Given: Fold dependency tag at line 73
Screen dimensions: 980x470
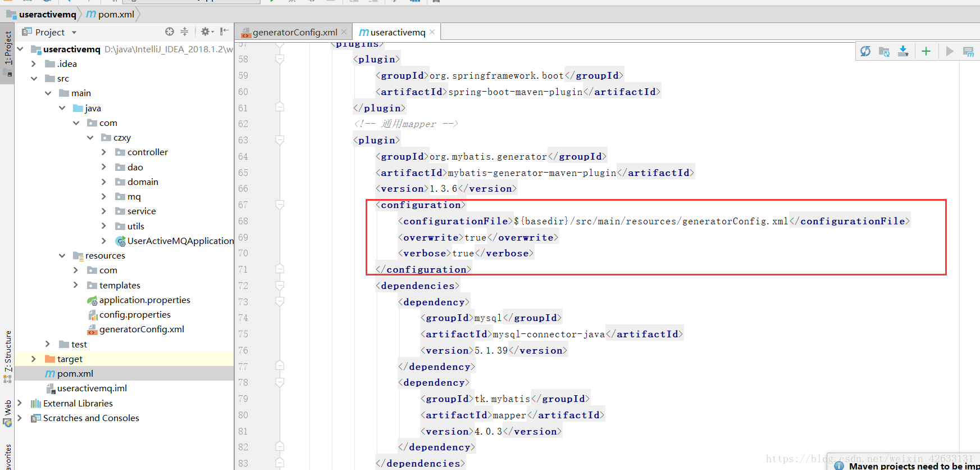Looking at the screenshot, I should tap(280, 301).
